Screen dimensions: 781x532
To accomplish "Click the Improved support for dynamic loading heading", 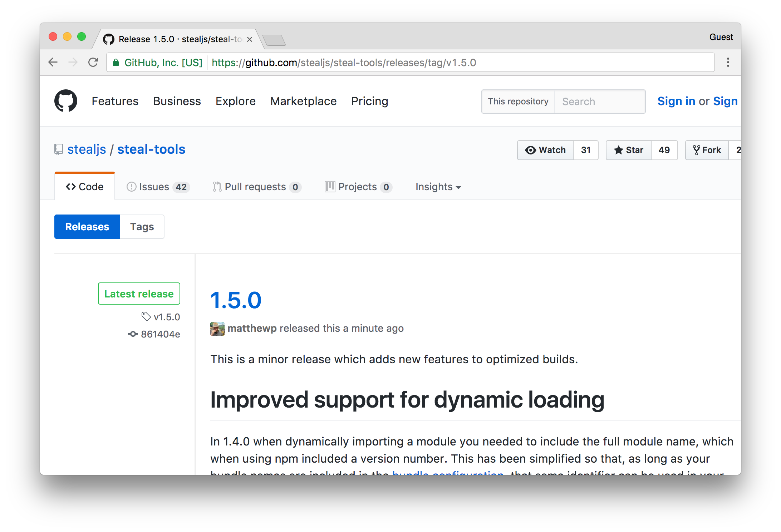I will (x=407, y=399).
